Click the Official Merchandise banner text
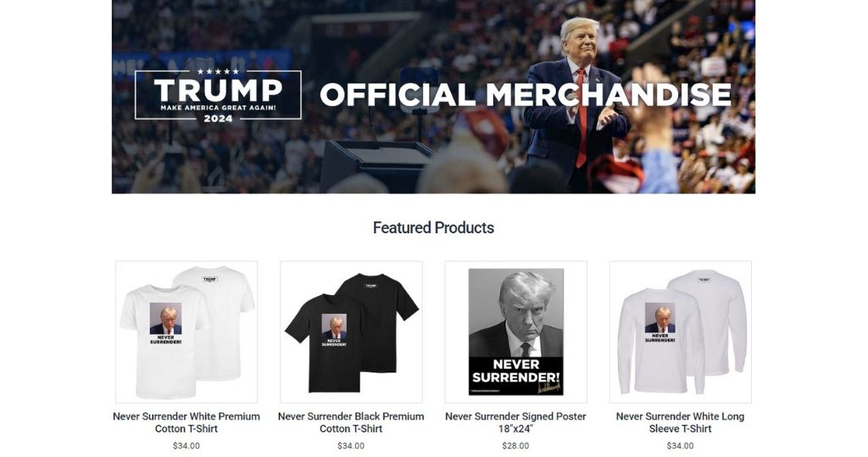The width and height of the screenshot is (868, 457). (526, 95)
